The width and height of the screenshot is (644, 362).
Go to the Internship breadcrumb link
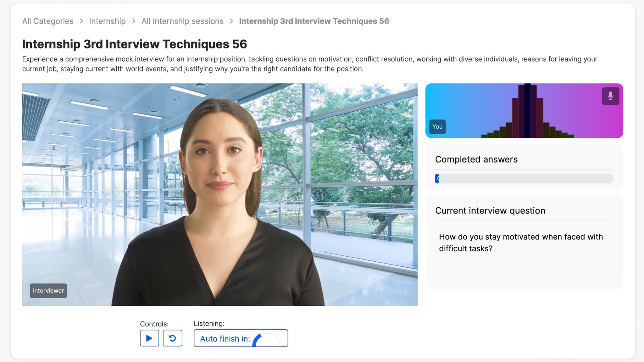point(107,21)
